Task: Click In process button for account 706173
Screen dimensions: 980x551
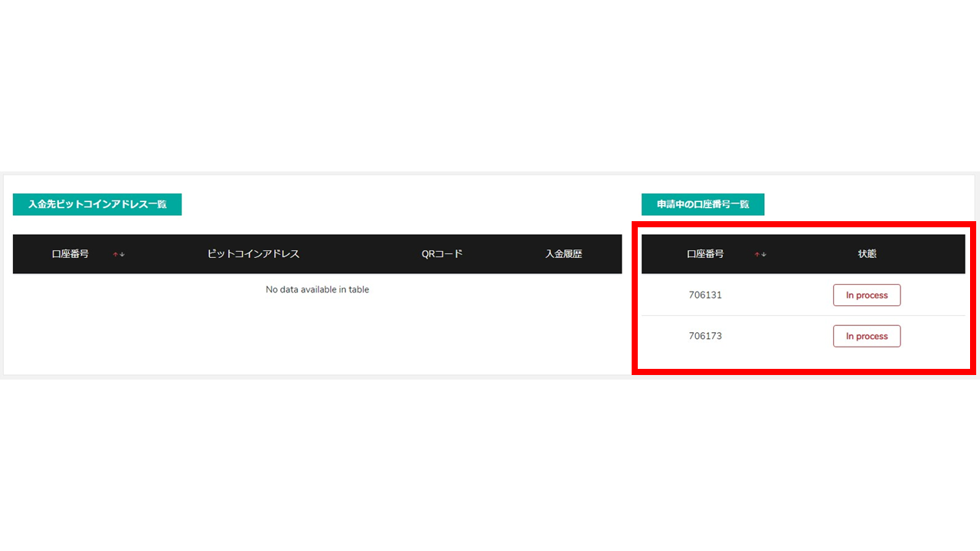Action: pyautogui.click(x=867, y=336)
